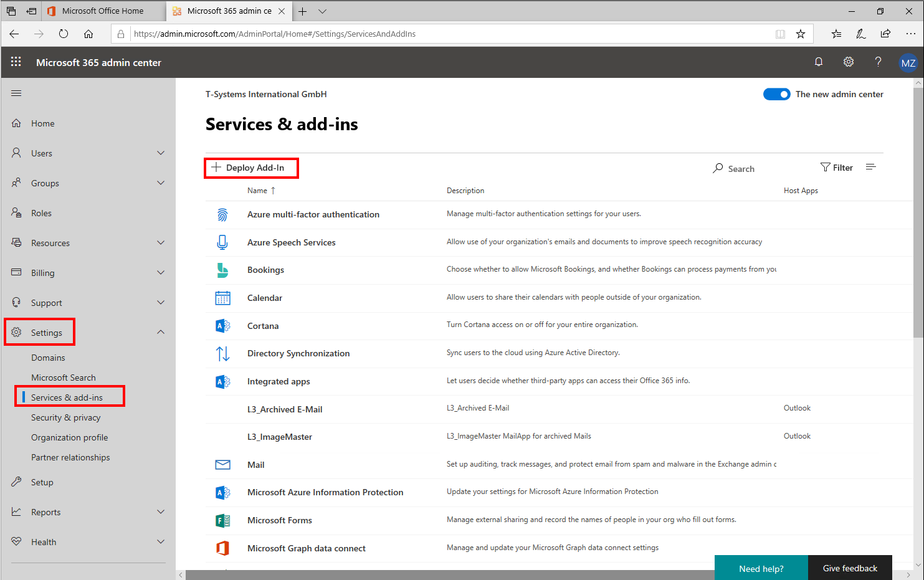Go back with the browser back arrow
924x580 pixels.
(14, 34)
